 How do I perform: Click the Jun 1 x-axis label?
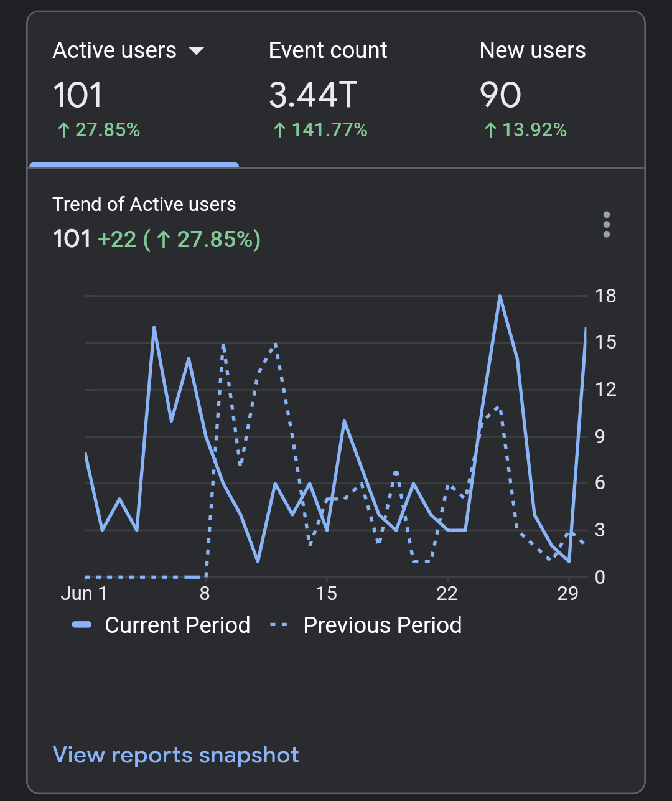pos(83,593)
